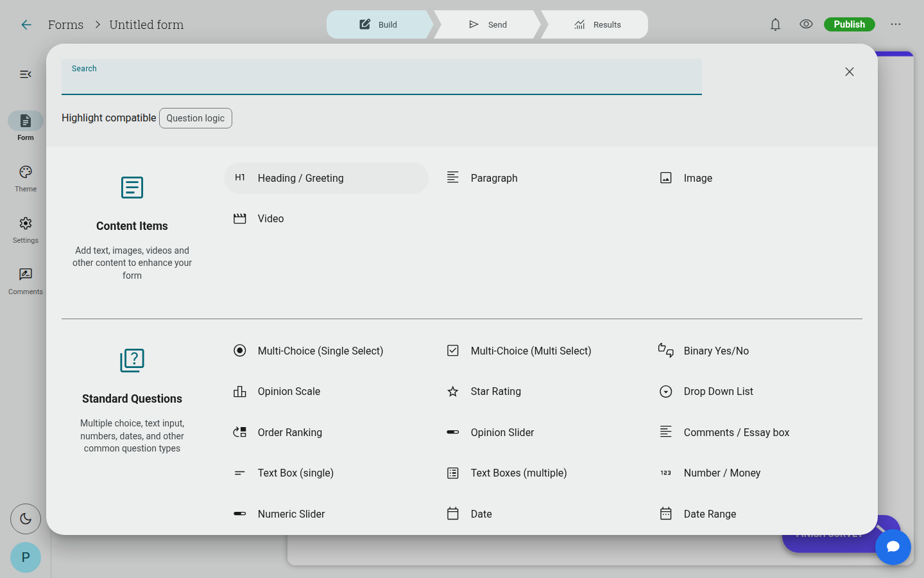Click the Untitled form title
The image size is (924, 578).
146,24
